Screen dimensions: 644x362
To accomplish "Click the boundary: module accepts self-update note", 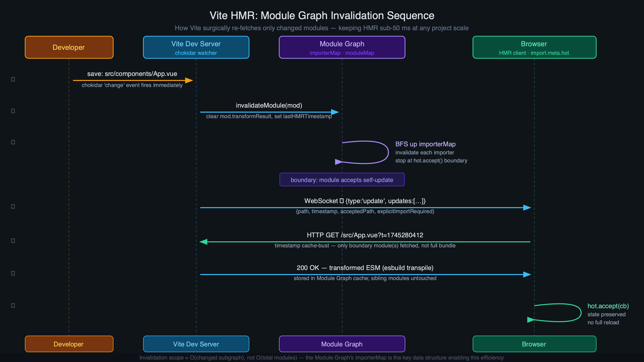I will (342, 180).
